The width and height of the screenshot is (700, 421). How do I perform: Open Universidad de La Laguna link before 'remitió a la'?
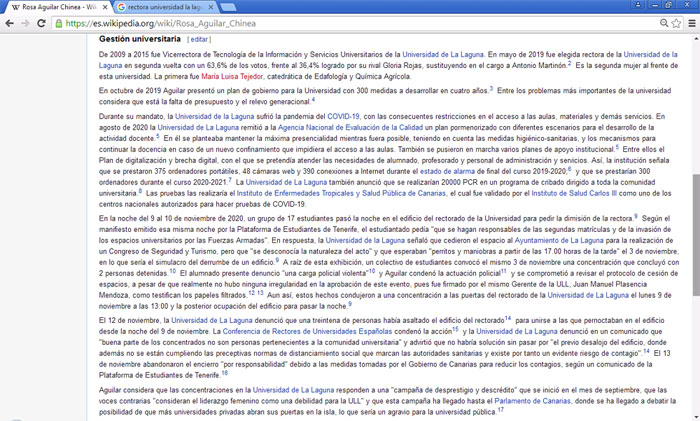pos(198,127)
